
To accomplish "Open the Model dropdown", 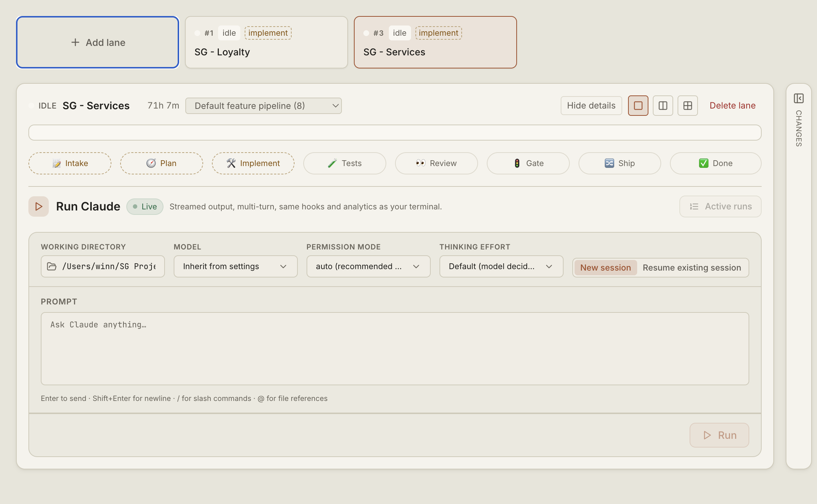I will [x=236, y=267].
